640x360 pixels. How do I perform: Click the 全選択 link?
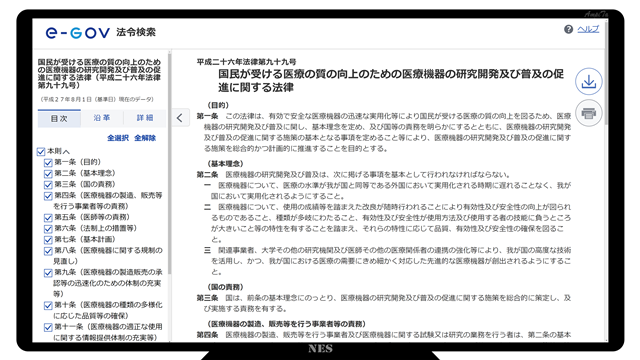(118, 138)
